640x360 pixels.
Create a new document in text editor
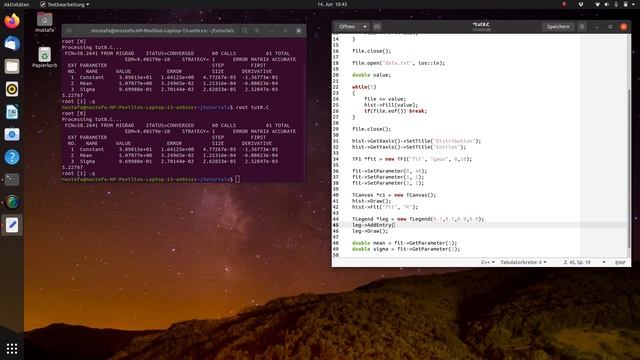pyautogui.click(x=377, y=27)
